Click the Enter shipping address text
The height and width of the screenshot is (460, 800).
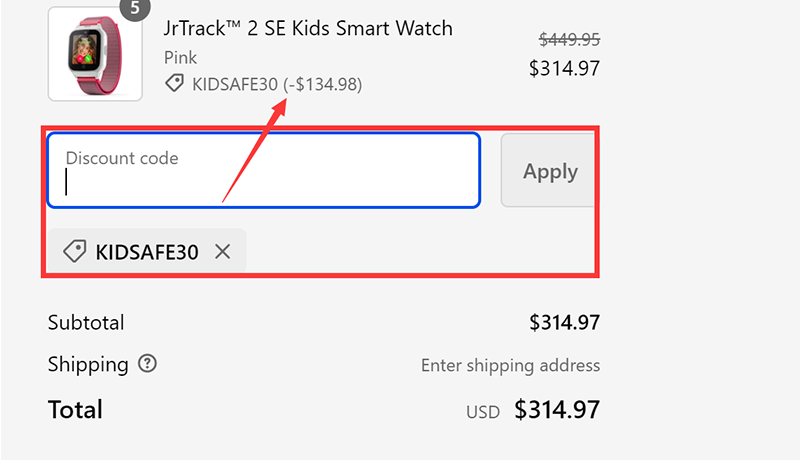pyautogui.click(x=510, y=365)
